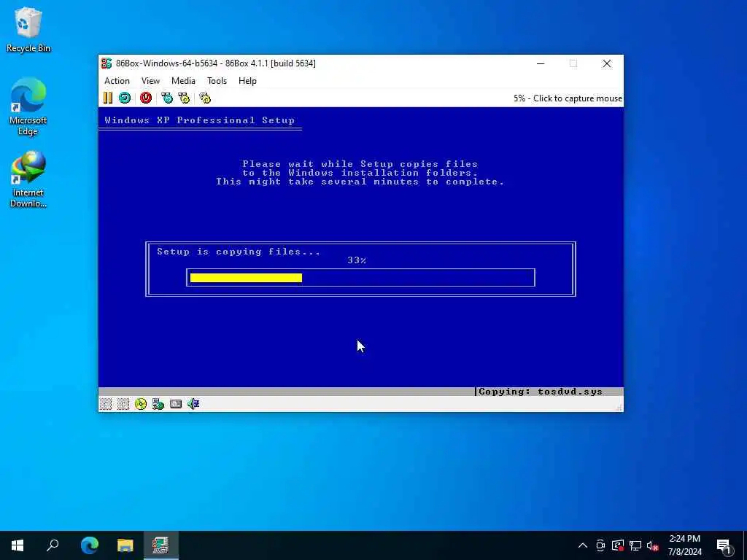The height and width of the screenshot is (560, 747).
Task: Click the sound speaker status icon
Action: pyautogui.click(x=193, y=404)
